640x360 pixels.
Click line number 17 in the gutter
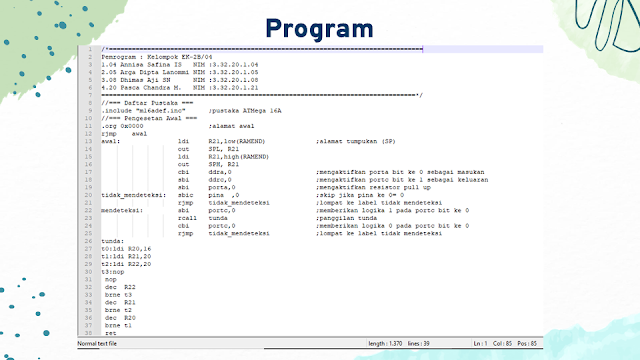click(x=89, y=172)
